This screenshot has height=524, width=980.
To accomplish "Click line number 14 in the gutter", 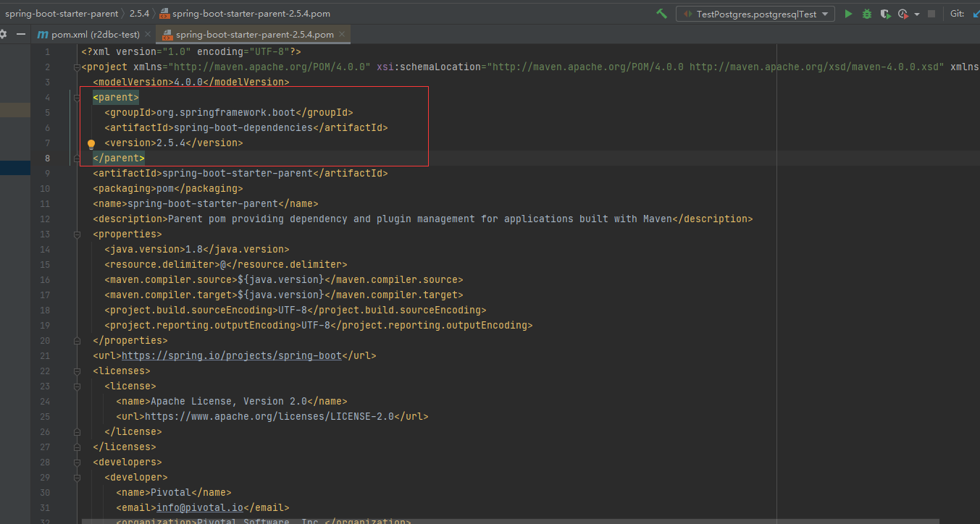I will [46, 249].
